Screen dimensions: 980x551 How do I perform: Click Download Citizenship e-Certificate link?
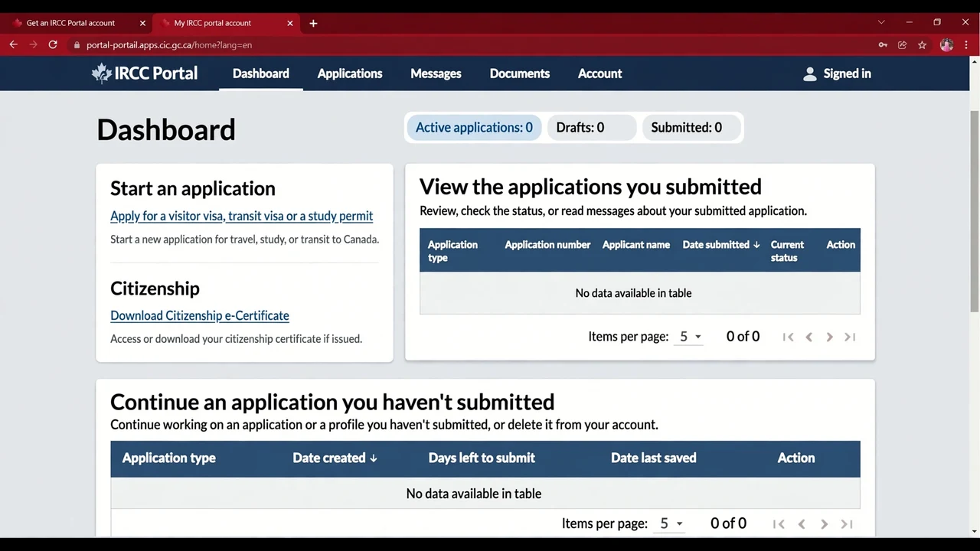[x=200, y=315]
